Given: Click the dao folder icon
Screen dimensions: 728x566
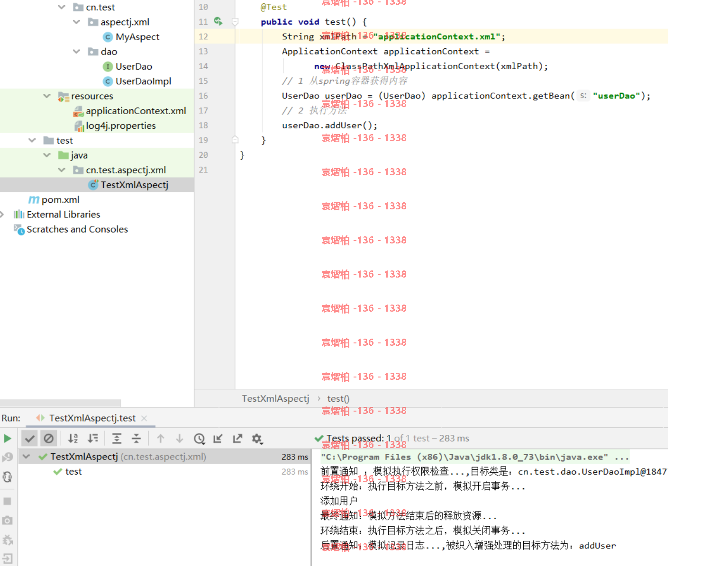Looking at the screenshot, I should pyautogui.click(x=93, y=52).
